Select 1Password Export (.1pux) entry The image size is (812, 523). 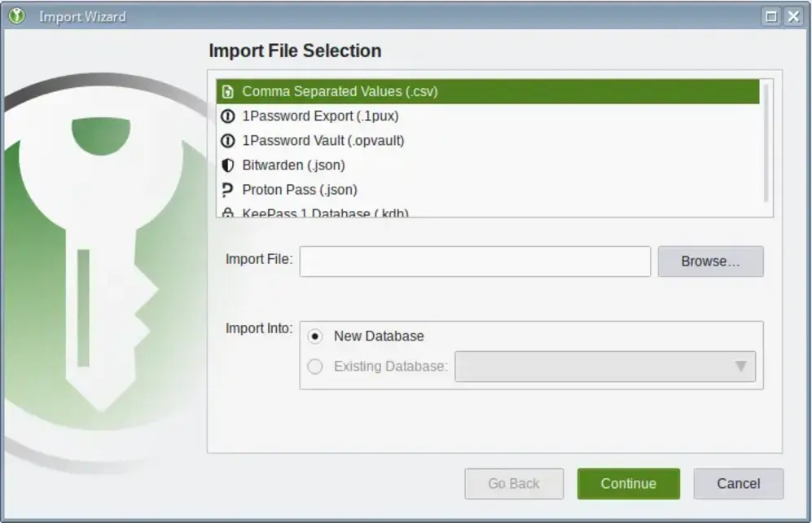[488, 116]
